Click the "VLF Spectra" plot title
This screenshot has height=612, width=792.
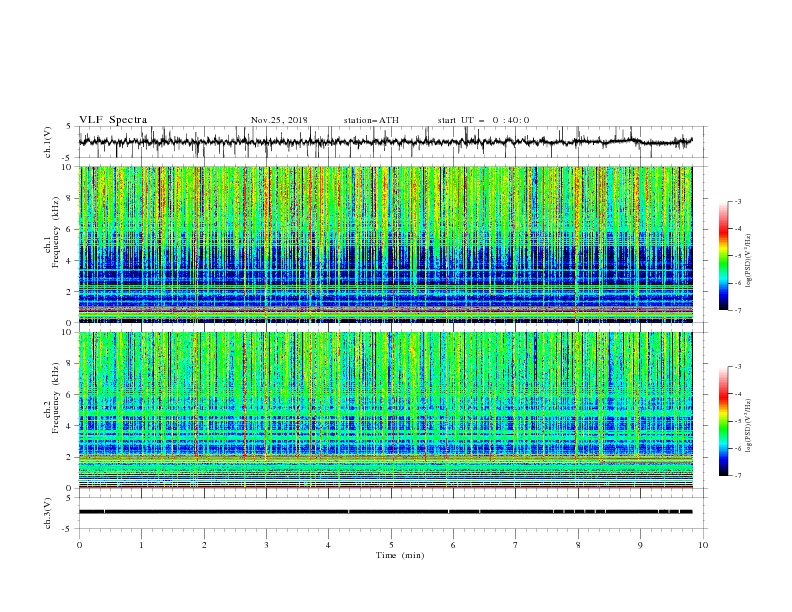tap(113, 120)
